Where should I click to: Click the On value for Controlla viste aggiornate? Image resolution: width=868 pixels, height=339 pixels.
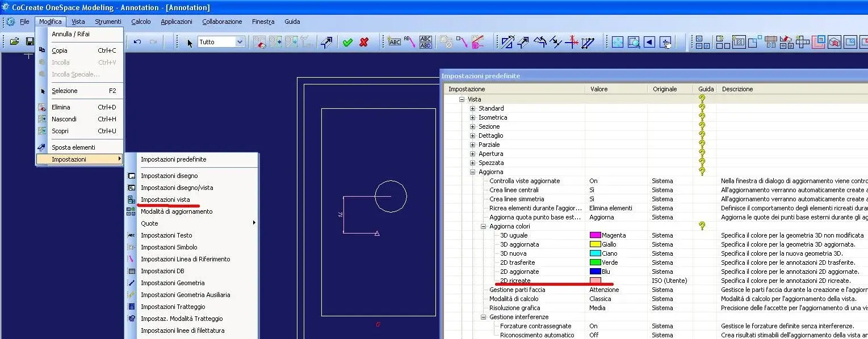[x=593, y=181]
